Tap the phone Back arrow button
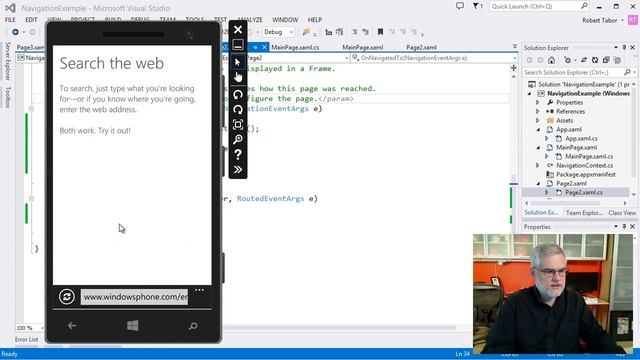 [x=72, y=326]
